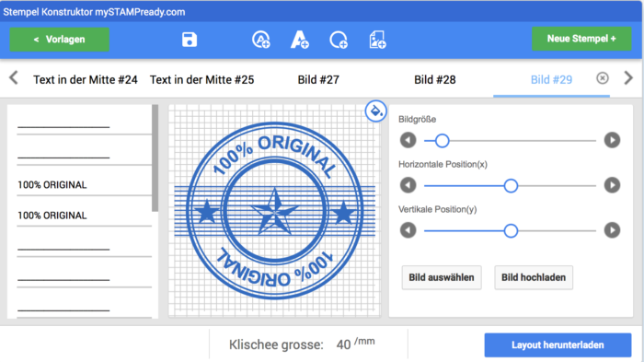The width and height of the screenshot is (644, 362).
Task: Click the Klischee grosse value 40
Action: (343, 344)
